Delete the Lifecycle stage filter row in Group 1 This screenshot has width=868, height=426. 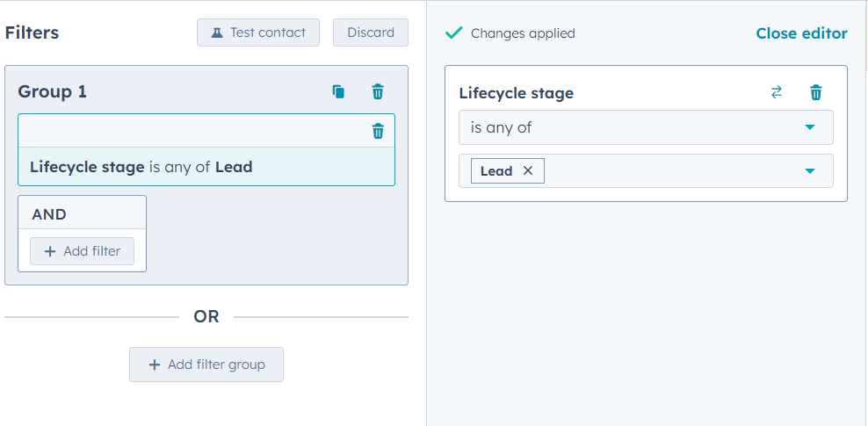tap(378, 131)
